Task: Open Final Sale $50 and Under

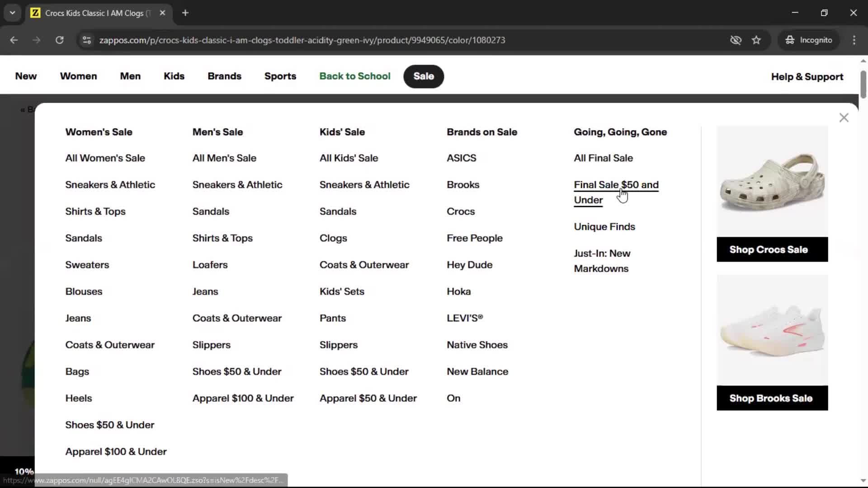Action: point(616,192)
